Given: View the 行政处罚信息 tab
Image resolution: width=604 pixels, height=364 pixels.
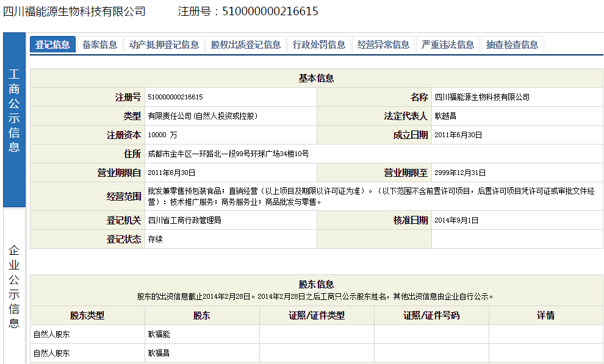Looking at the screenshot, I should click(318, 45).
